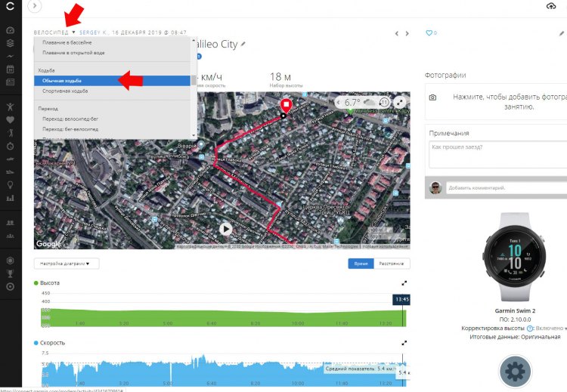Click the Добавить комментарий field
This screenshot has width=567, height=392.
click(507, 188)
